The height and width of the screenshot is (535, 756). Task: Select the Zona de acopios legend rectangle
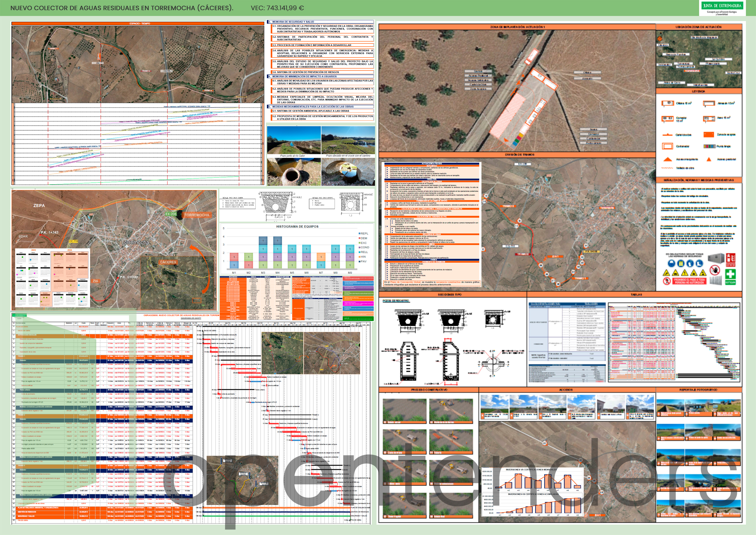point(709,134)
